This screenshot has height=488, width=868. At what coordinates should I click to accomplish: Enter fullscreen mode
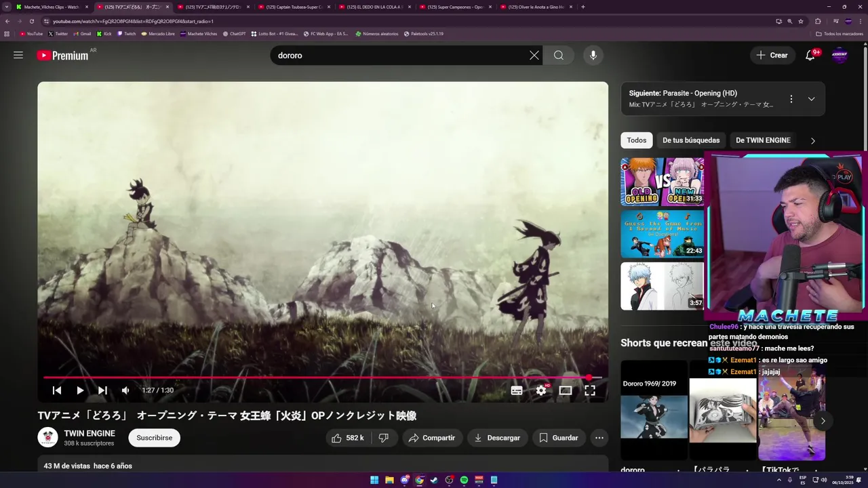tap(590, 390)
